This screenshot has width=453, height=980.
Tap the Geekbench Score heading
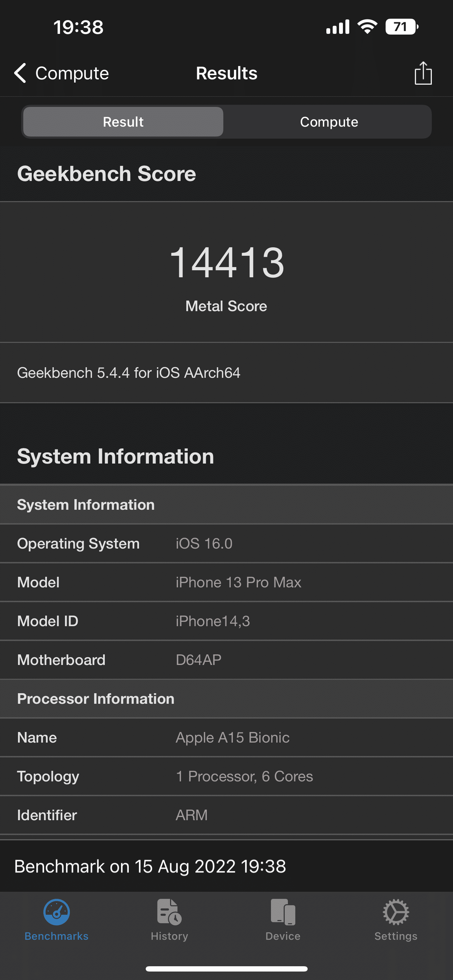click(x=107, y=174)
